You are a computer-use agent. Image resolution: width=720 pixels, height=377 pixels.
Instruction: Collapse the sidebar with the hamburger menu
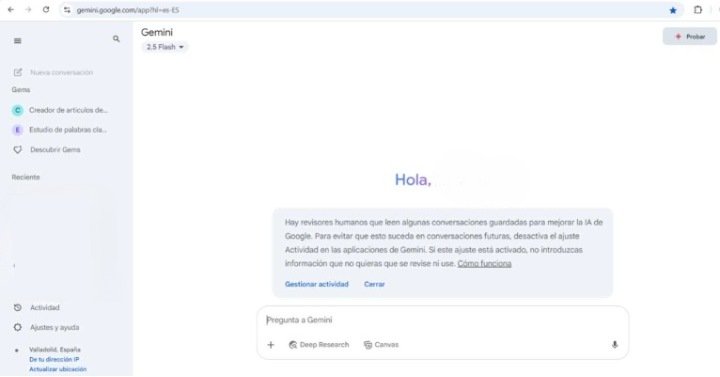tap(17, 41)
